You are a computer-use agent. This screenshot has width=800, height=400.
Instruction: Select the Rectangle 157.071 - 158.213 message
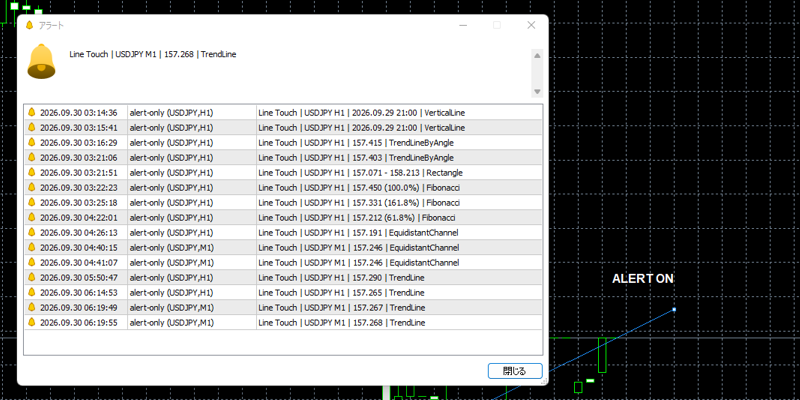(x=361, y=172)
